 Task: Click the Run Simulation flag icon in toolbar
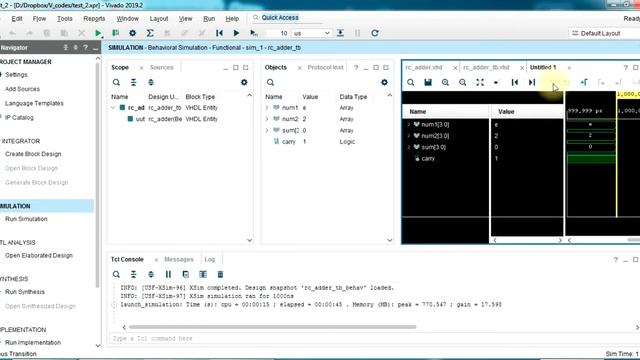pos(116,33)
